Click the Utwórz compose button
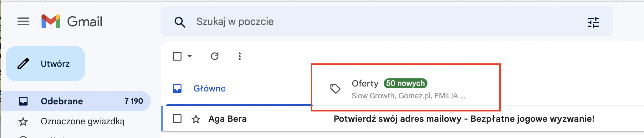The height and width of the screenshot is (138, 644). point(45,64)
